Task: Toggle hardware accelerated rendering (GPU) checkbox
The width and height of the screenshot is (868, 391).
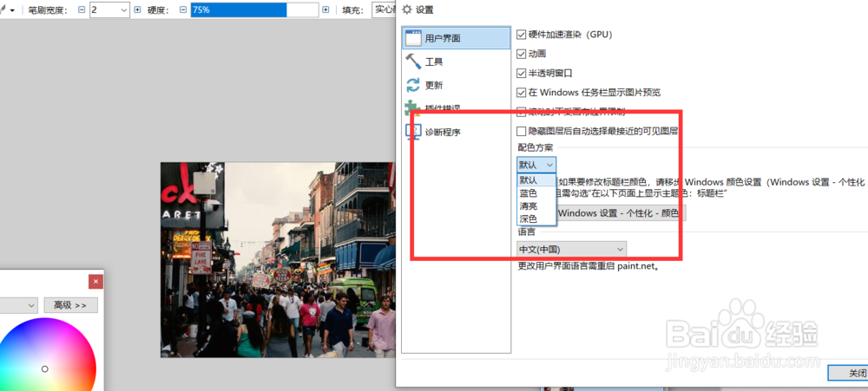Action: coord(521,35)
